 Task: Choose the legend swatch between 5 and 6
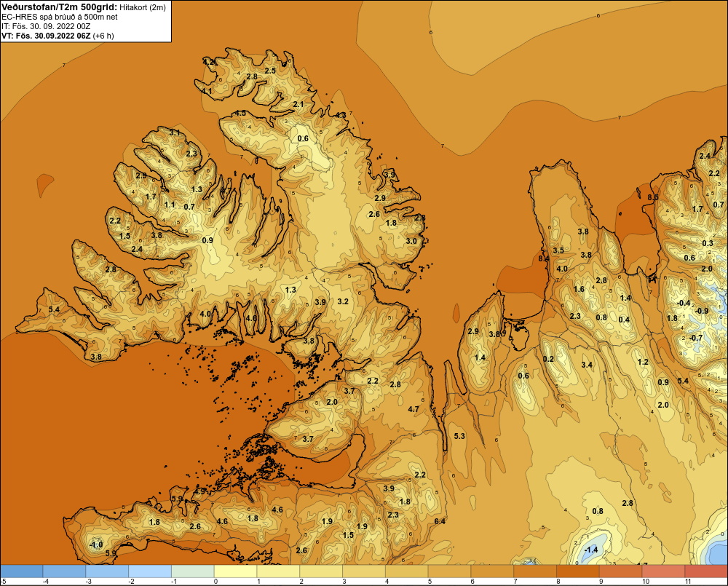click(x=449, y=571)
